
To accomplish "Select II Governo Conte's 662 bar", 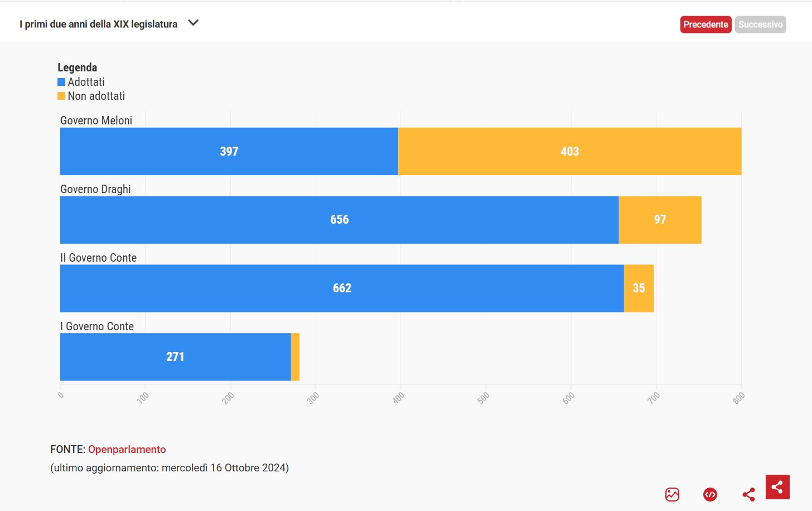I will coord(342,288).
